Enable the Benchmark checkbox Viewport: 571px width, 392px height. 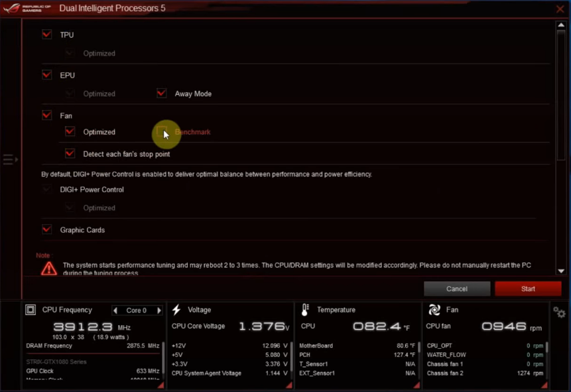tap(161, 131)
